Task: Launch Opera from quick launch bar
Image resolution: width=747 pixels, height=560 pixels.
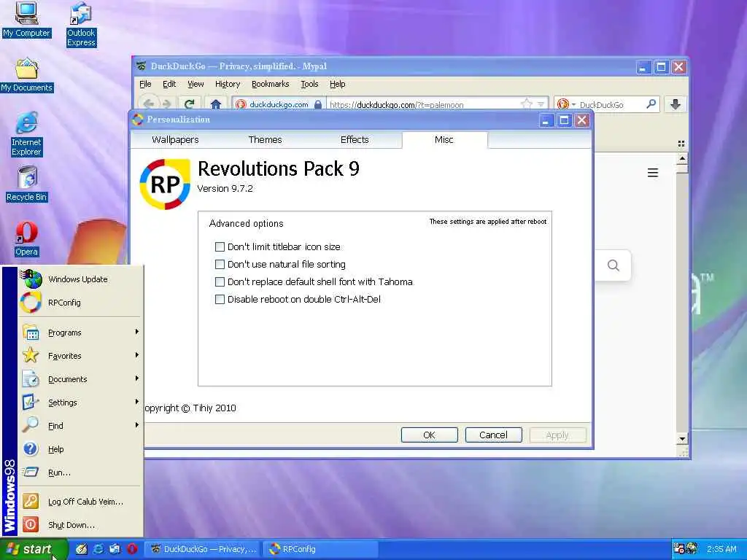Action: pyautogui.click(x=133, y=548)
